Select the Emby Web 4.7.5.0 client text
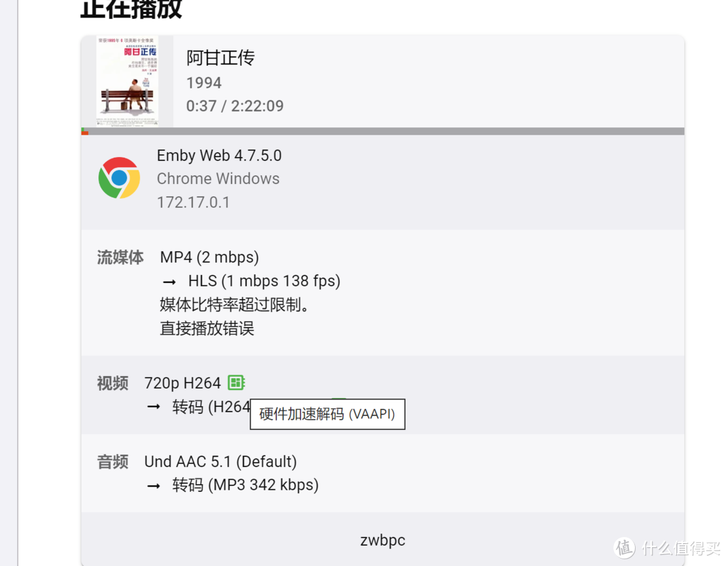The width and height of the screenshot is (728, 566). (219, 156)
